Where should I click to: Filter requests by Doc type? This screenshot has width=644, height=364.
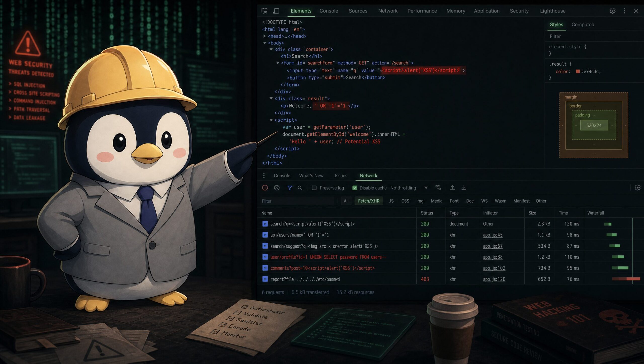pyautogui.click(x=470, y=201)
